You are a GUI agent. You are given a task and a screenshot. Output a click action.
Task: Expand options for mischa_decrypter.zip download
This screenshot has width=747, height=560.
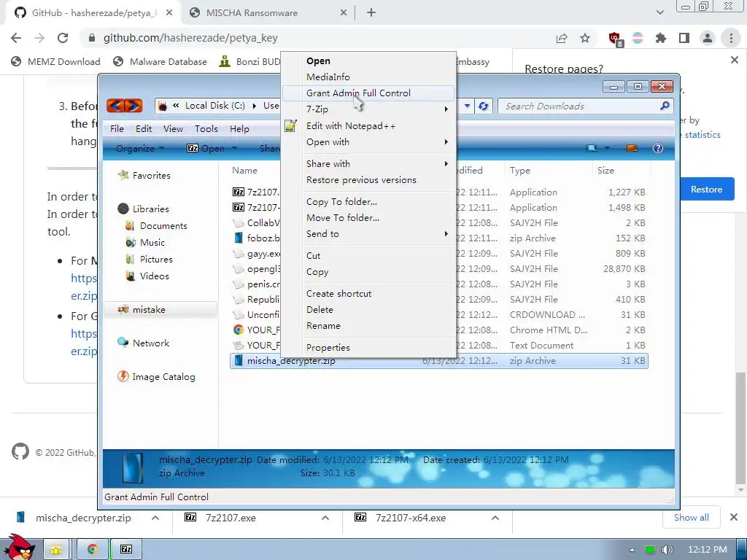tap(155, 518)
